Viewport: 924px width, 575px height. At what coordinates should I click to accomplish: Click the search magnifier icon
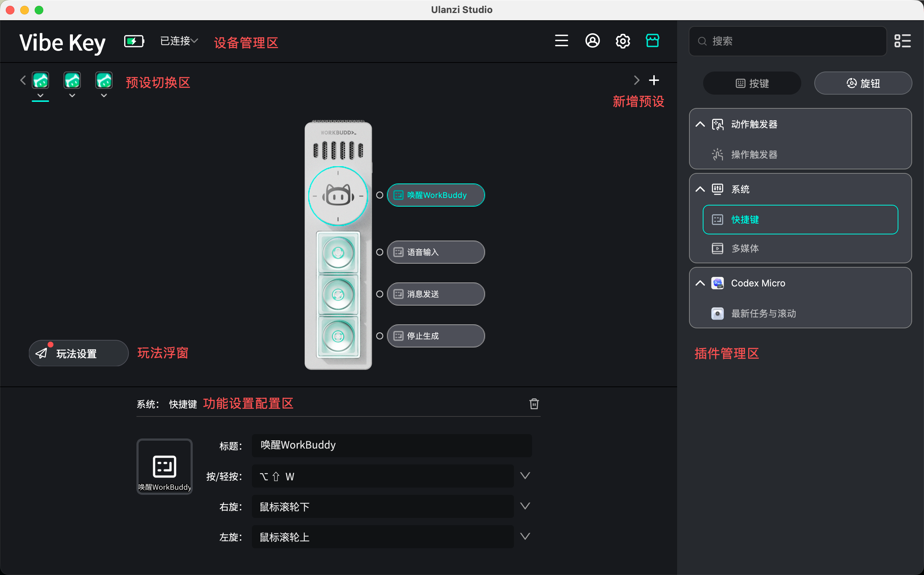click(x=702, y=41)
